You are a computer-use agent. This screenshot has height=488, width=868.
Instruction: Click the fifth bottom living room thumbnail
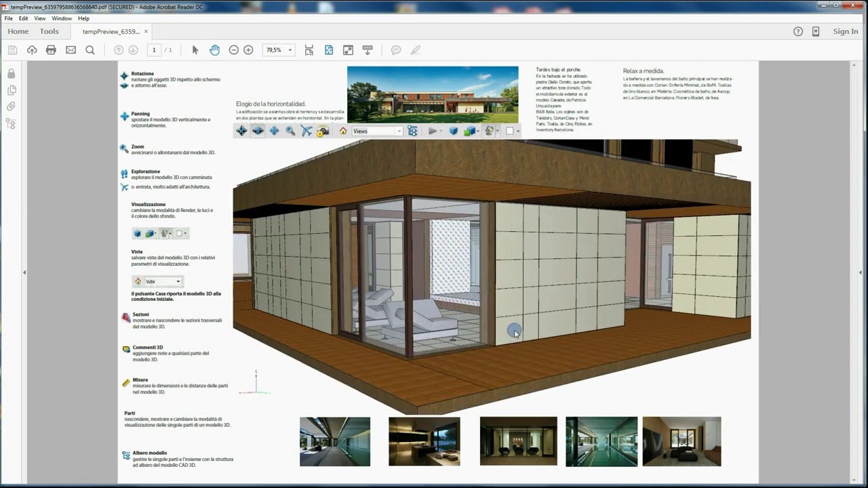(682, 441)
